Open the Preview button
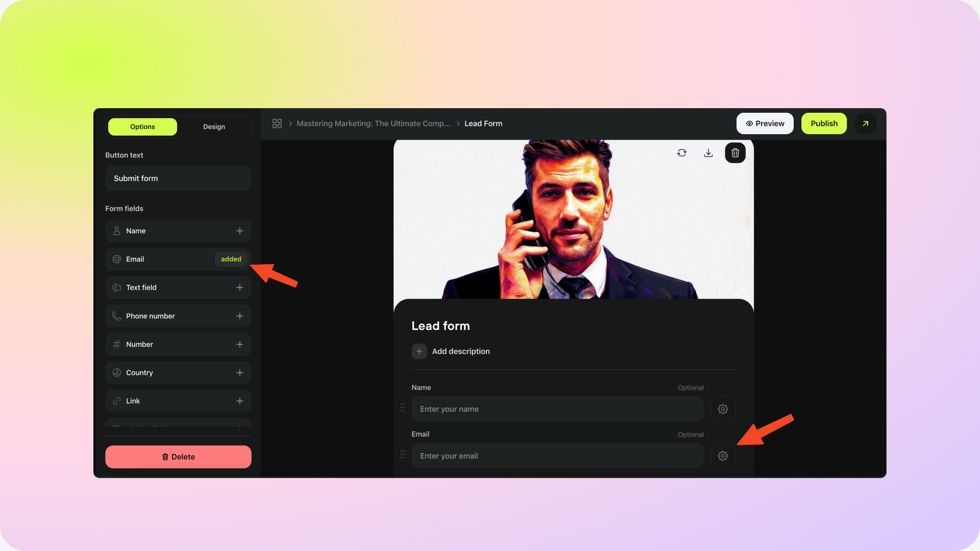Image resolution: width=980 pixels, height=551 pixels. tap(765, 123)
